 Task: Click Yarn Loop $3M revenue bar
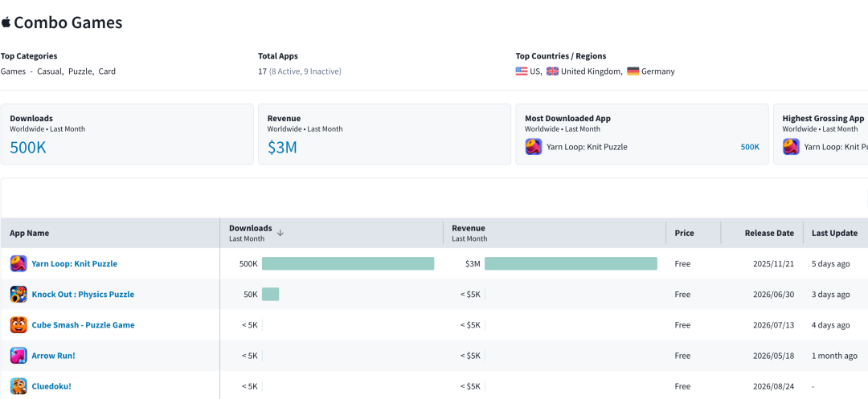click(571, 263)
